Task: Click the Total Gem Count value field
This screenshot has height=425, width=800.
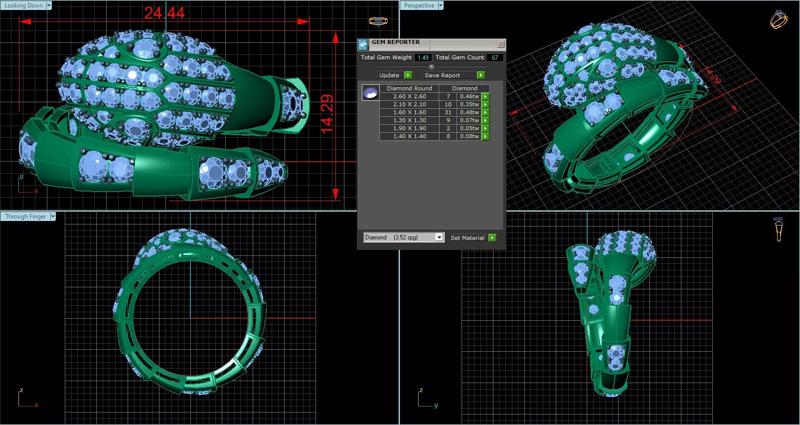Action: pyautogui.click(x=494, y=58)
